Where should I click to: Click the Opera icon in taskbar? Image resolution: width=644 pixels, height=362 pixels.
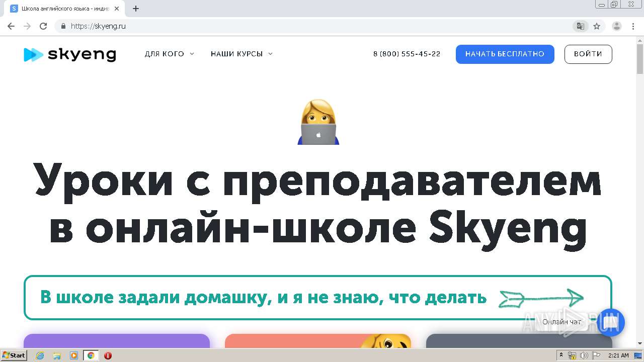coord(108,355)
